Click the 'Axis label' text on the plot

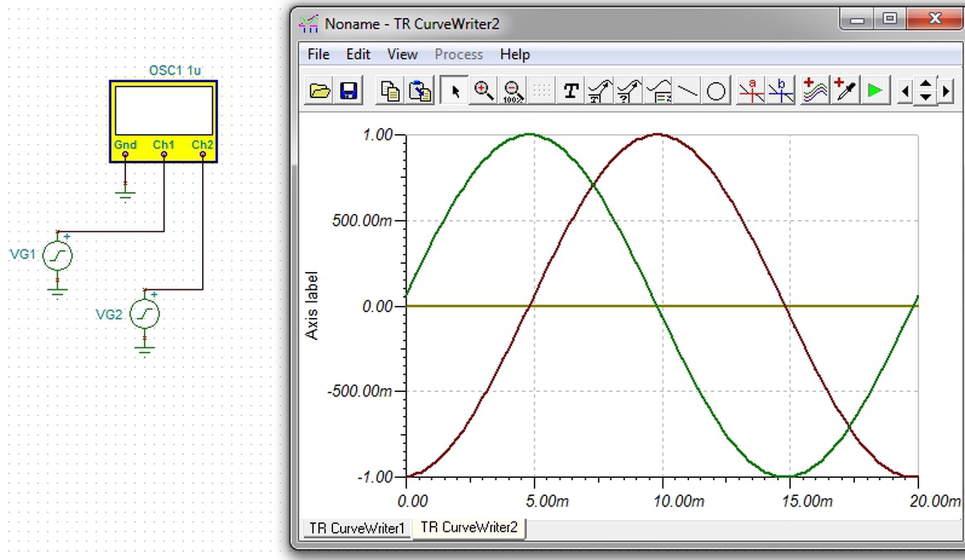click(x=312, y=305)
